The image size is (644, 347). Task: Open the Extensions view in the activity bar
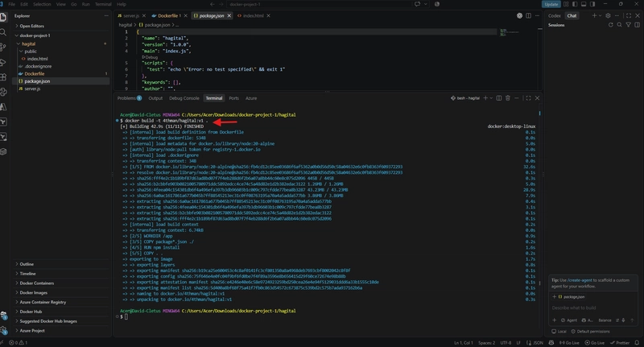3,76
